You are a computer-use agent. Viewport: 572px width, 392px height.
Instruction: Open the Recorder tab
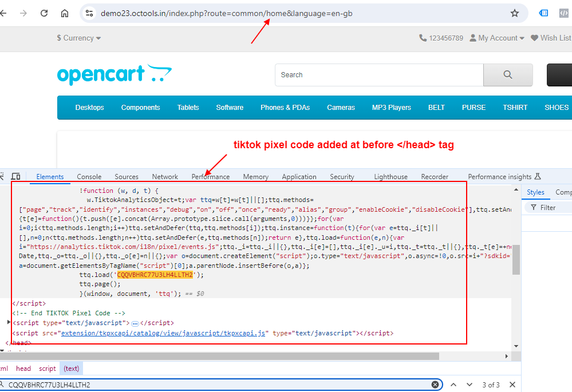(x=435, y=176)
